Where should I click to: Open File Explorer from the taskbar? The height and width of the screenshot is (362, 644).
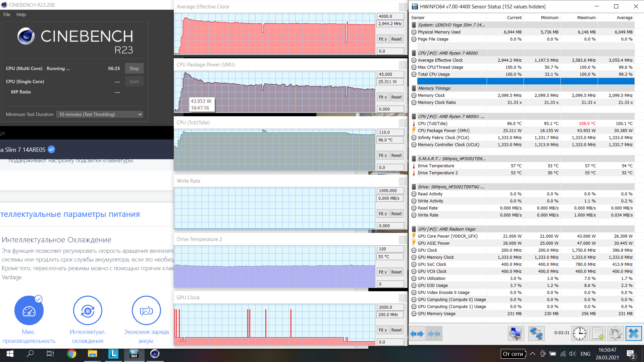92,354
